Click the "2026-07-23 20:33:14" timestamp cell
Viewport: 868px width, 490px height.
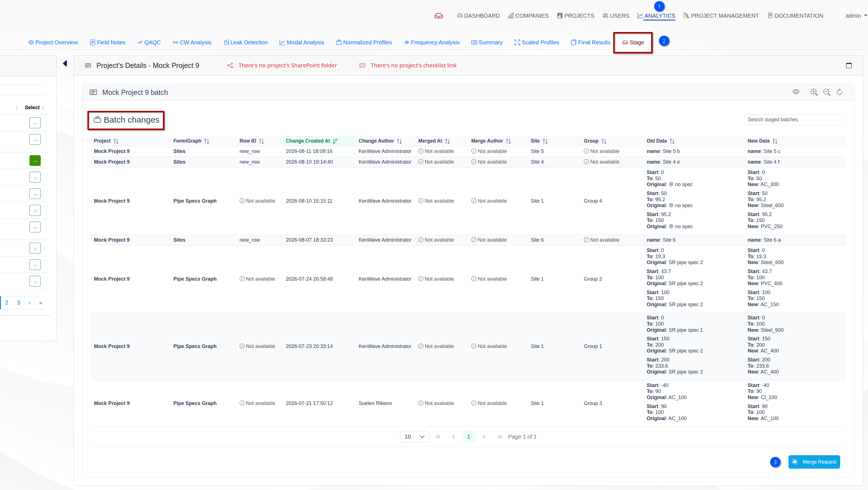309,346
